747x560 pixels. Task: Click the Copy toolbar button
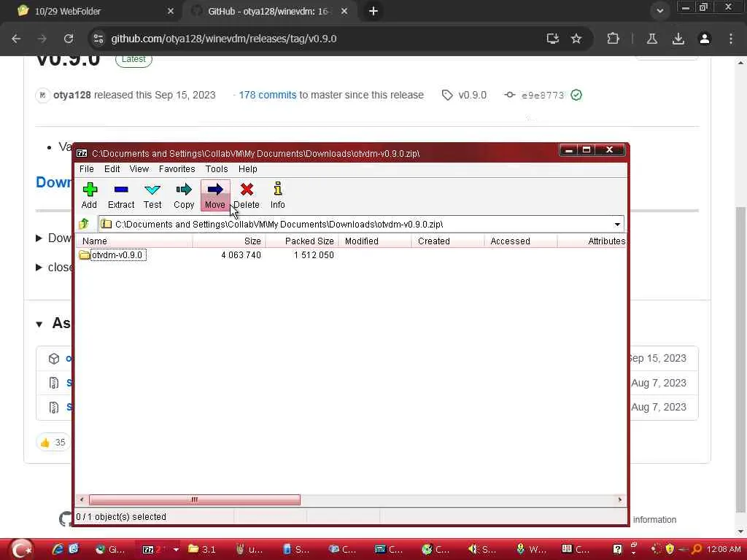click(x=184, y=195)
